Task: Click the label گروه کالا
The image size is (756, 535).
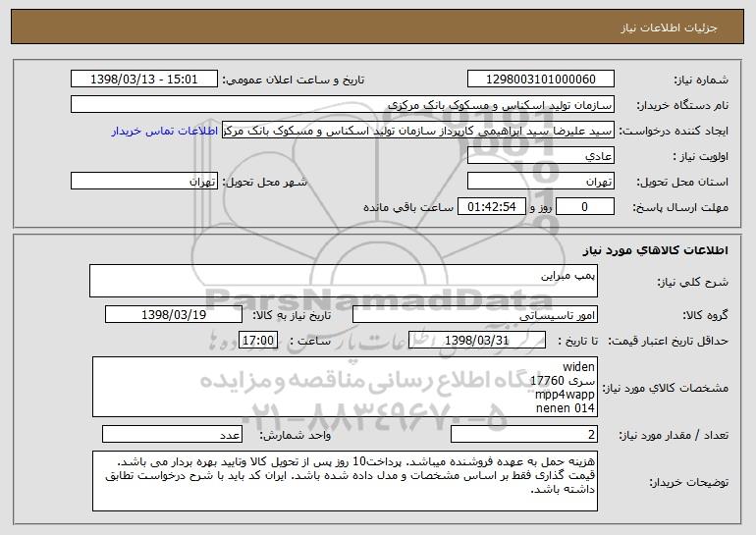Action: point(705,315)
